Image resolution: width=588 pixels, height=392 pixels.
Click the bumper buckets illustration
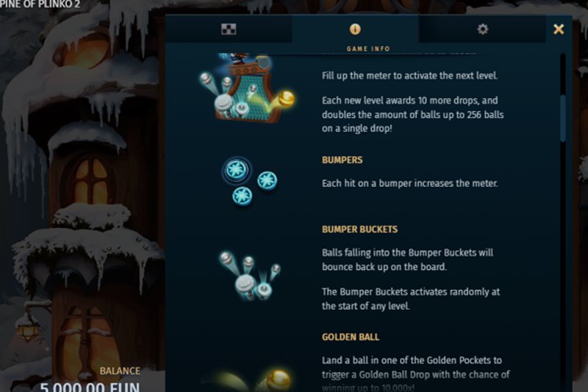(x=249, y=276)
